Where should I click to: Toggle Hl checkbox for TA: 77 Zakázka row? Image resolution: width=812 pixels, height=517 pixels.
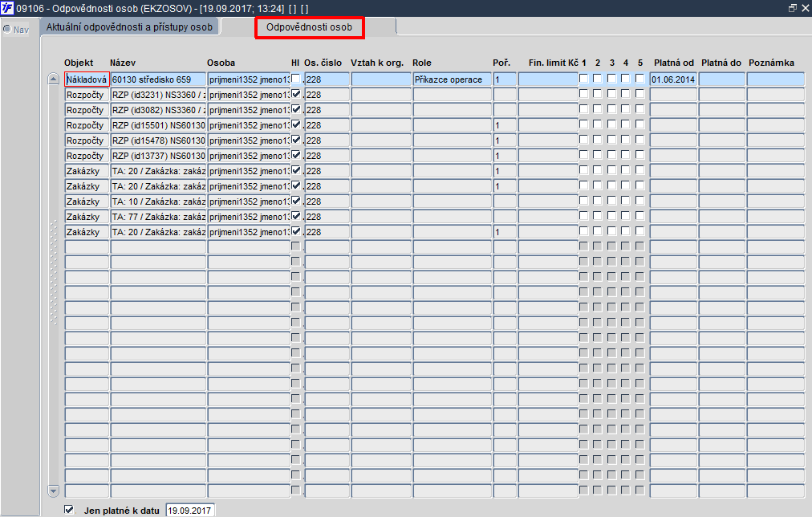296,216
